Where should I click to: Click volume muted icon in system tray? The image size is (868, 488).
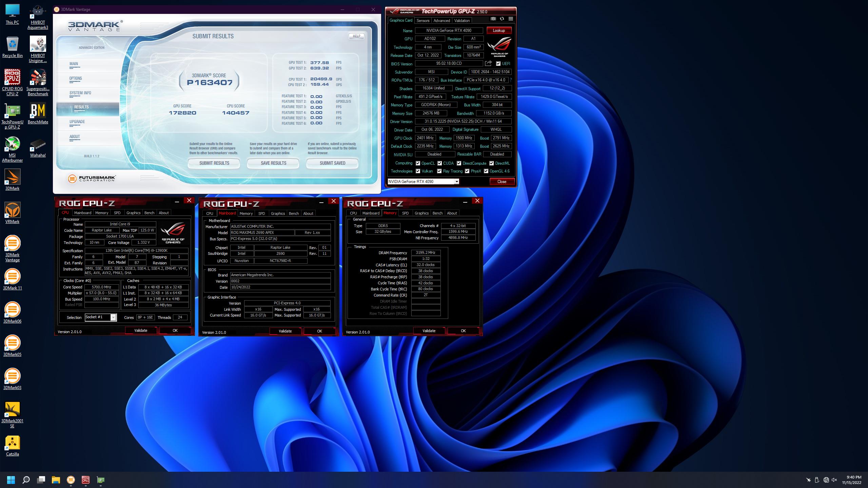[834, 480]
